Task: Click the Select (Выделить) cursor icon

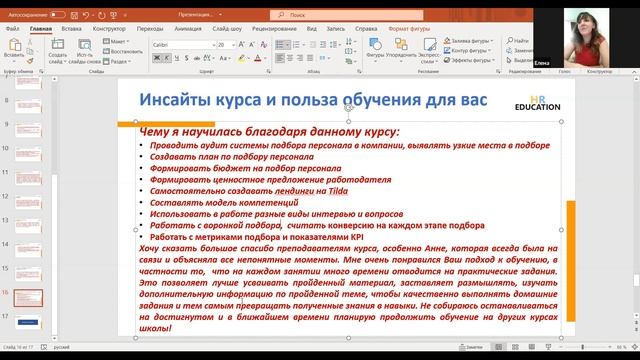Action: tap(509, 60)
